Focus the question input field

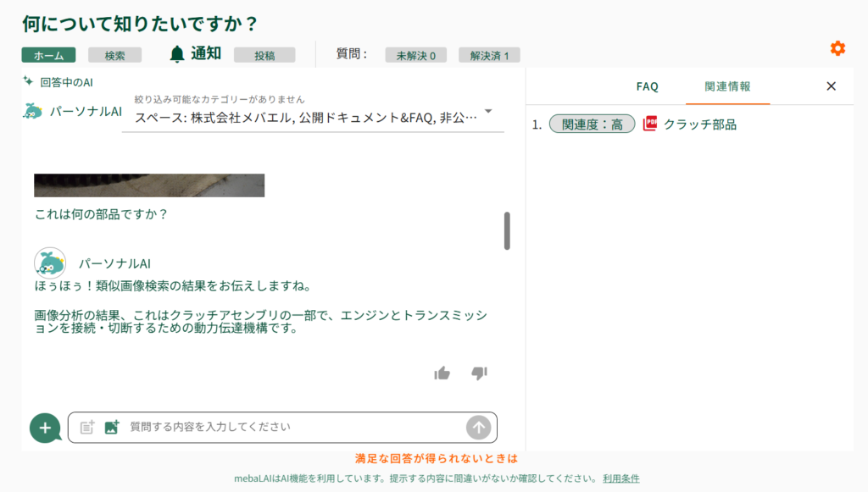tap(292, 428)
